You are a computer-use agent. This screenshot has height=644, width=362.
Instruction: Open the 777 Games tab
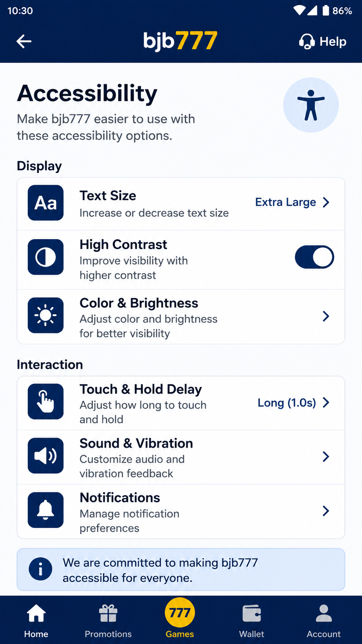[180, 619]
